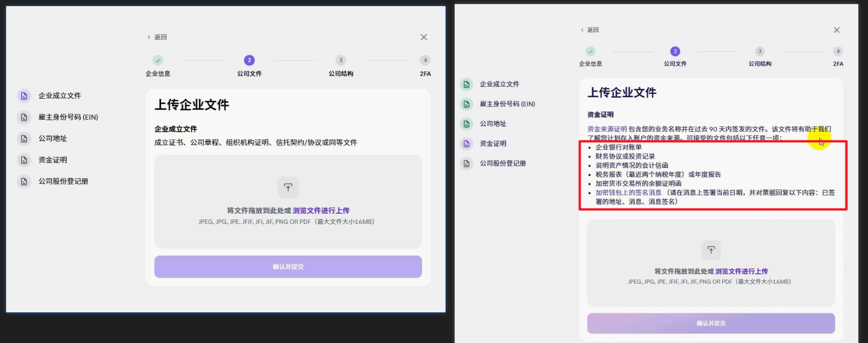The image size is (868, 343).
Task: Click 税务报表 bullet in right window
Action: [658, 174]
